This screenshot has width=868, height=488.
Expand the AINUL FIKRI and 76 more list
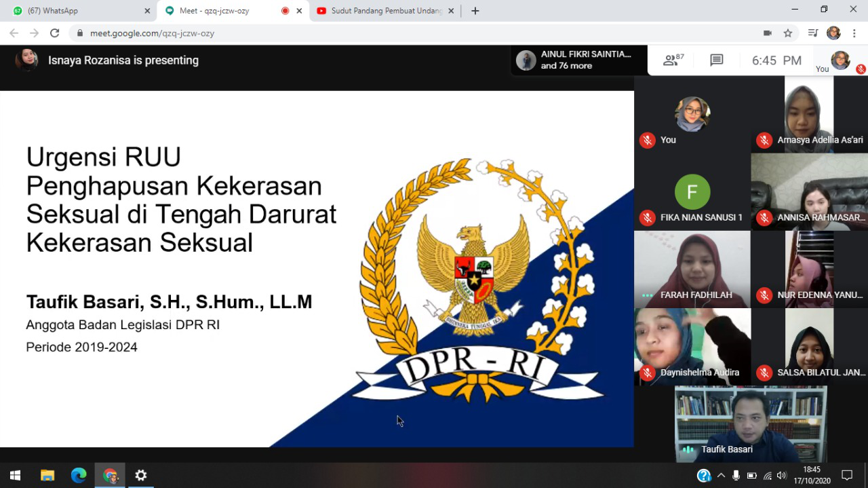click(x=580, y=60)
